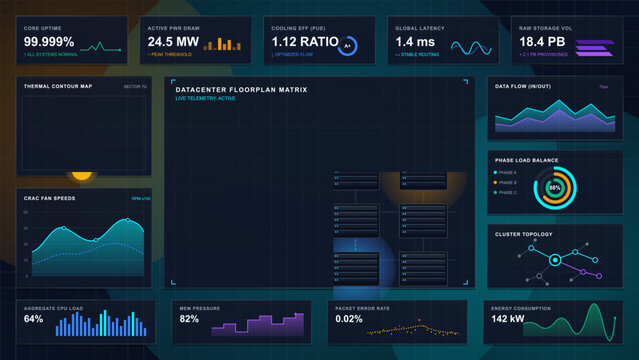Click the Phase Load Balance panel title
This screenshot has width=639, height=360.
[x=527, y=160]
